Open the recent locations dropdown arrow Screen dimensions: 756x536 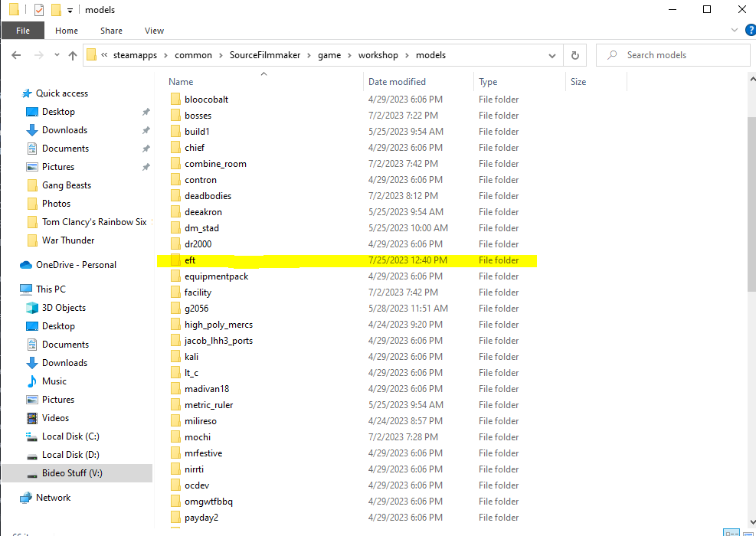point(57,55)
